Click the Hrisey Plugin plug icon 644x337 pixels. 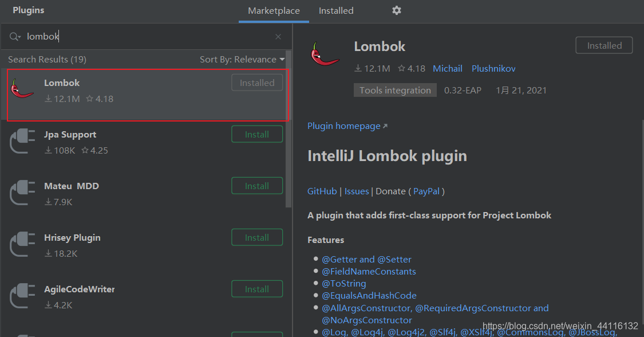click(x=22, y=244)
